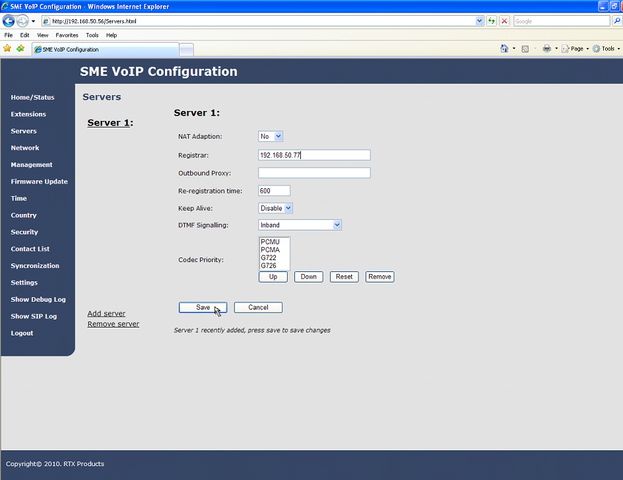623x480 pixels.
Task: Click the Stop loading X icon
Action: 505,20
